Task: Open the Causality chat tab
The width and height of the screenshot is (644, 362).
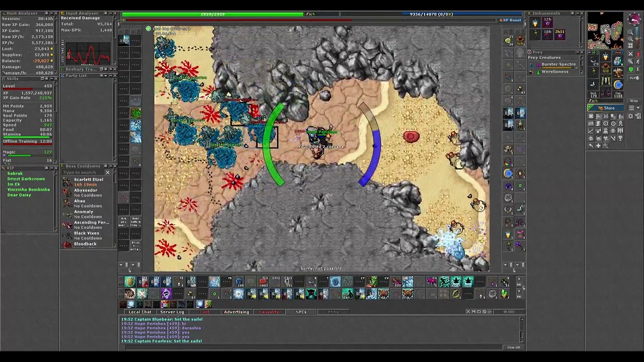Action: coord(269,312)
